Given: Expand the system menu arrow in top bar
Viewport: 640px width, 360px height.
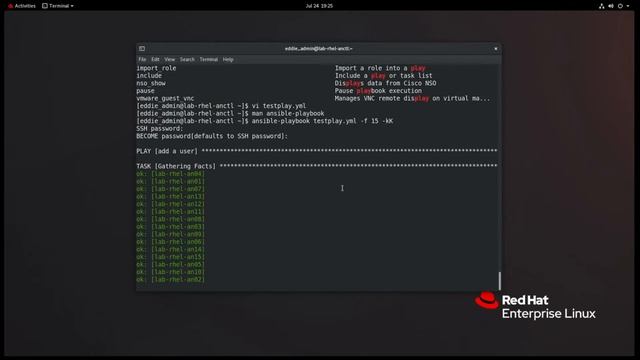Looking at the screenshot, I should (628, 6).
